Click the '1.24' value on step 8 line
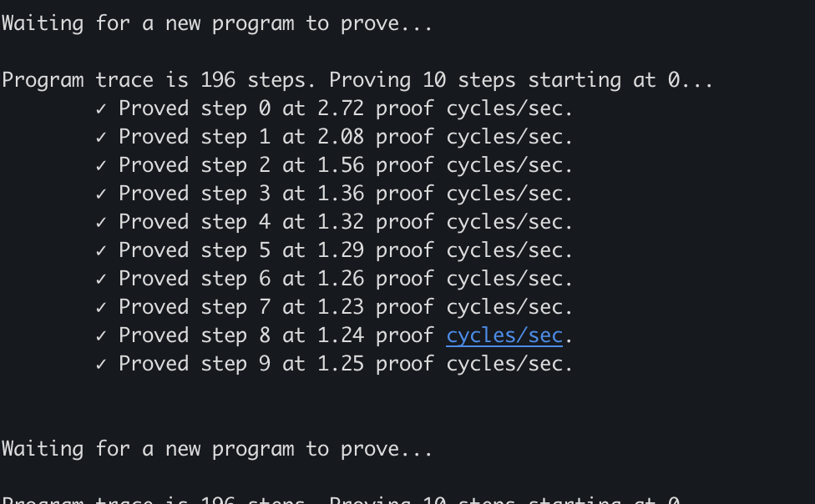Image resolution: width=815 pixels, height=504 pixels. click(341, 335)
